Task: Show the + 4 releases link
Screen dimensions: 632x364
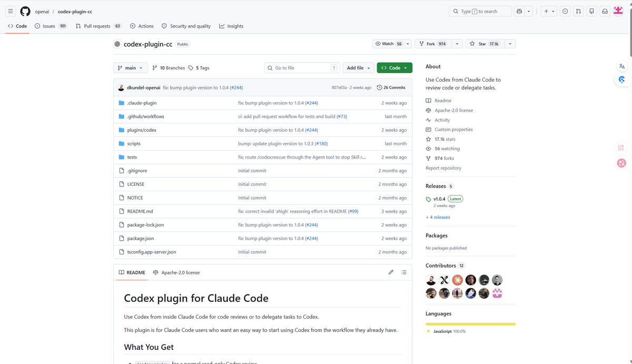Action: click(x=438, y=217)
